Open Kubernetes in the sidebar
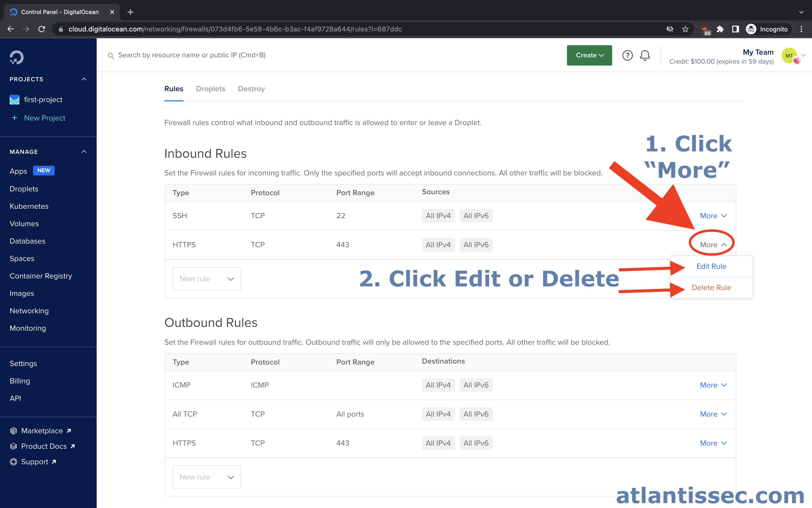Viewport: 812px width, 508px height. point(29,206)
